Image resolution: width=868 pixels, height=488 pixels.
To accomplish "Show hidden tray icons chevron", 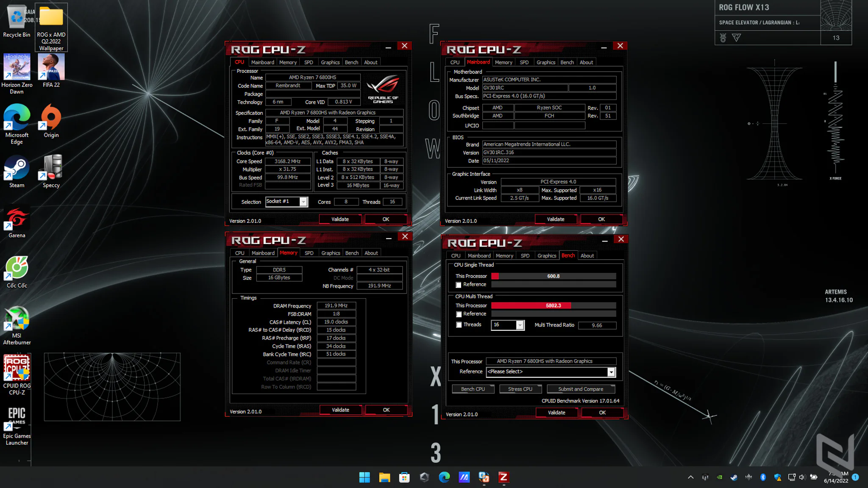I will (690, 477).
